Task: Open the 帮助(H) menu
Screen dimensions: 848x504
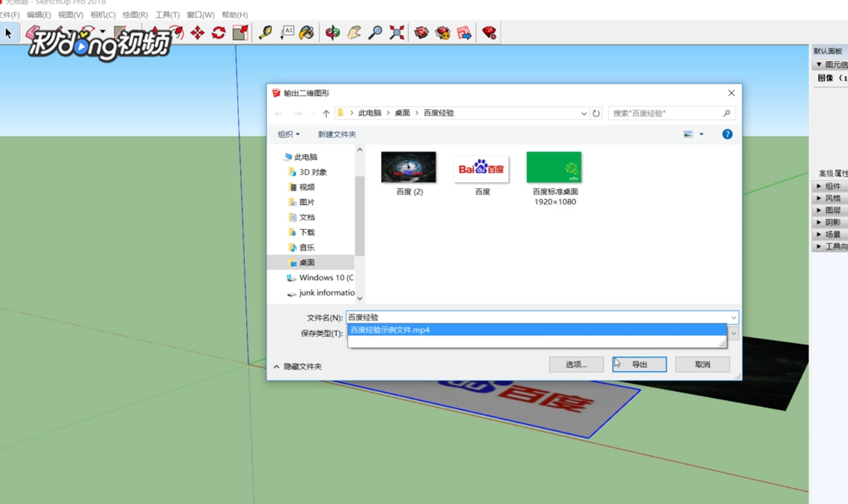Action: tap(235, 14)
